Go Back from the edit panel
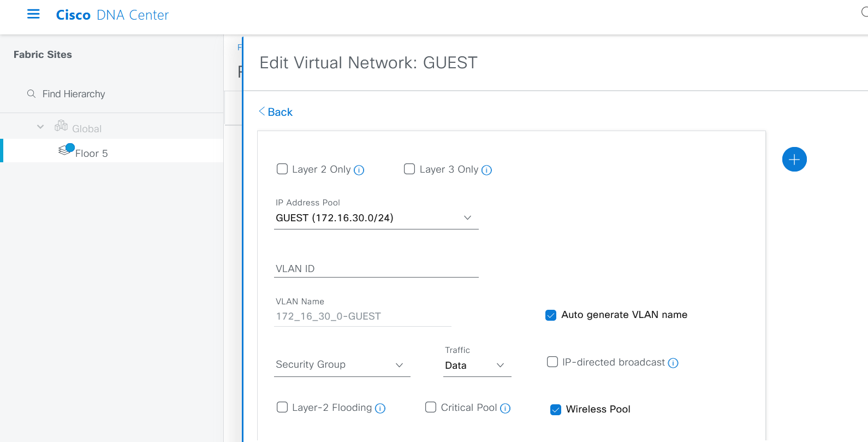This screenshot has height=442, width=868. tap(276, 112)
